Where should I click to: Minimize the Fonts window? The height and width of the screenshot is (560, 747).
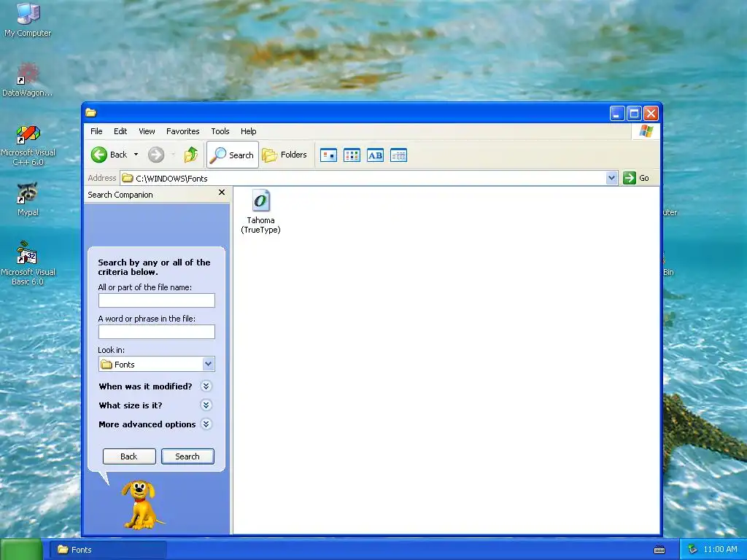click(617, 113)
